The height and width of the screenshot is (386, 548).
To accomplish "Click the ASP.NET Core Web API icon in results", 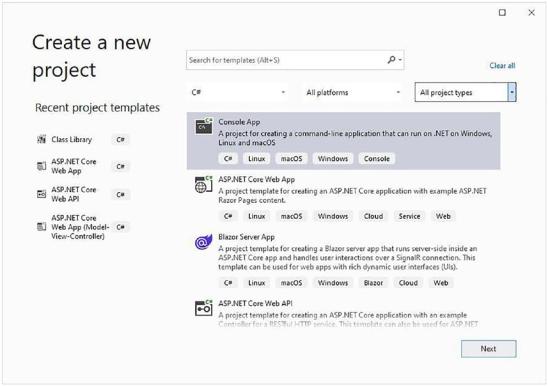I will point(204,308).
